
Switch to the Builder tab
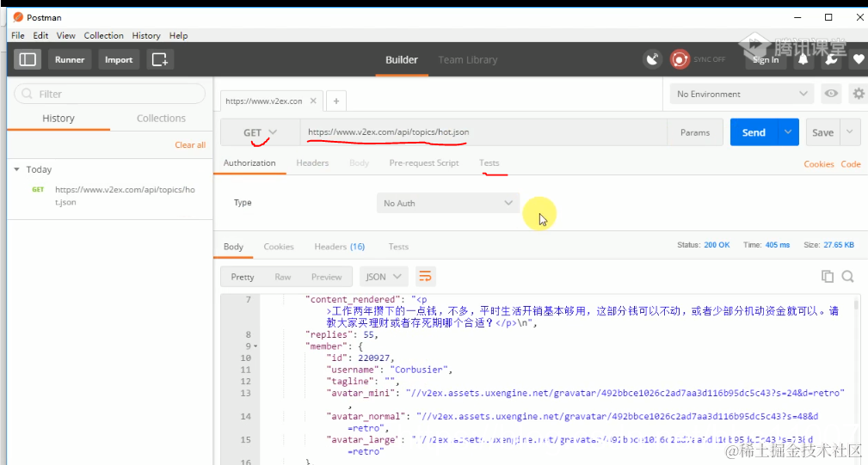click(x=402, y=59)
